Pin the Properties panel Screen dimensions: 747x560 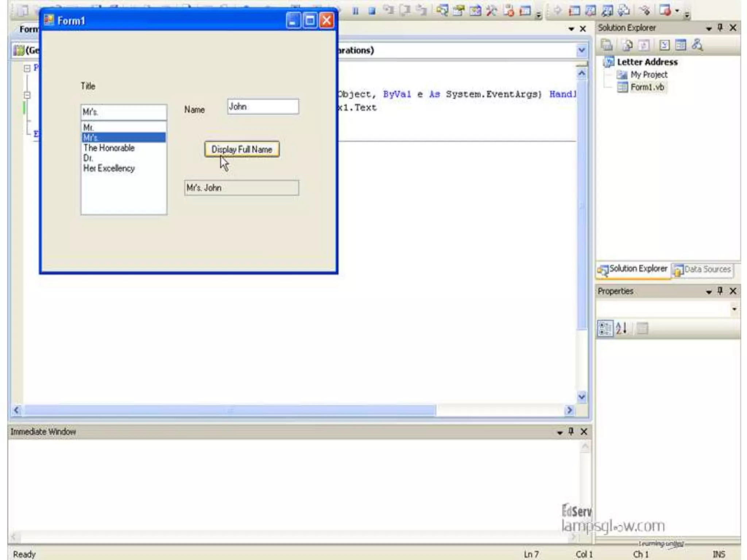[x=720, y=291]
